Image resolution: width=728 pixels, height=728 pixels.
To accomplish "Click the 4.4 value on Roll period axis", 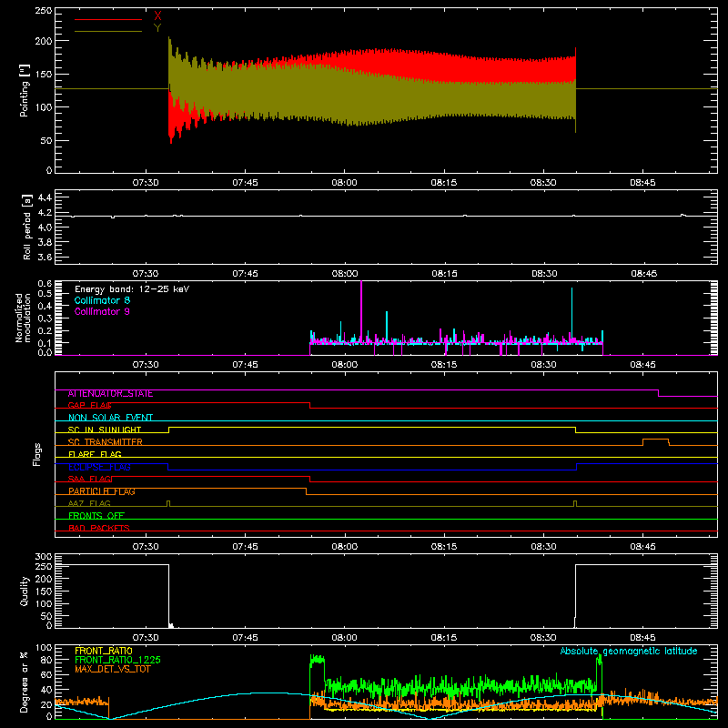I will tap(45, 198).
